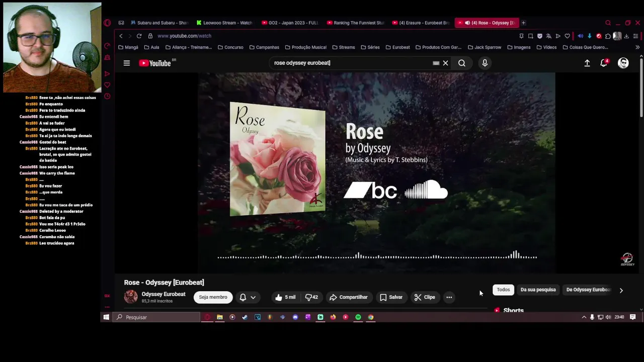Image resolution: width=644 pixels, height=362 pixels.
Task: Click the Windows taskbar Pesquisar search box
Action: click(155, 317)
